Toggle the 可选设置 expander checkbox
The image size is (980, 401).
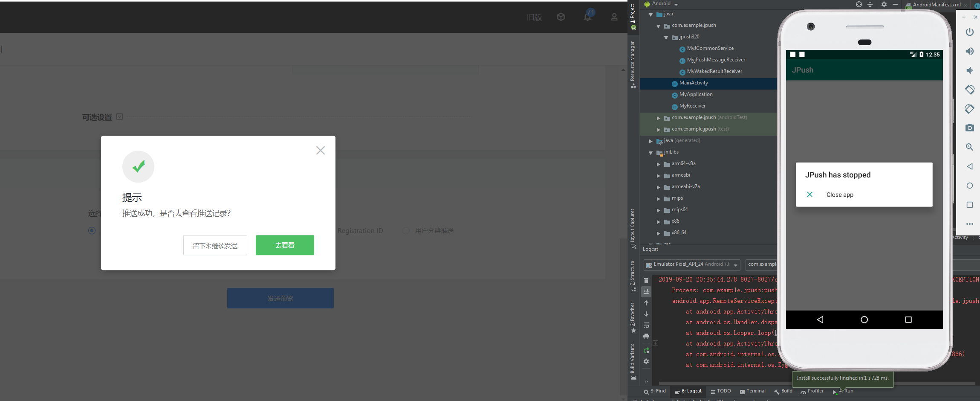[120, 117]
